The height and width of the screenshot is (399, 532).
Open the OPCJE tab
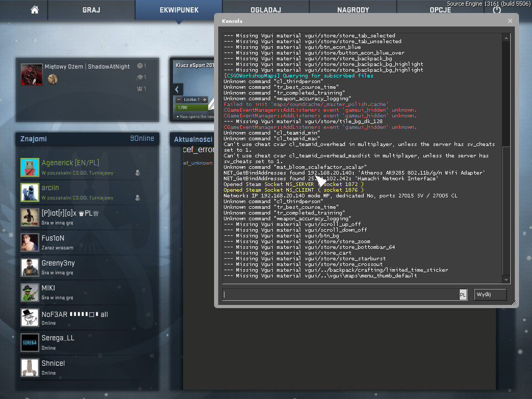coord(440,10)
